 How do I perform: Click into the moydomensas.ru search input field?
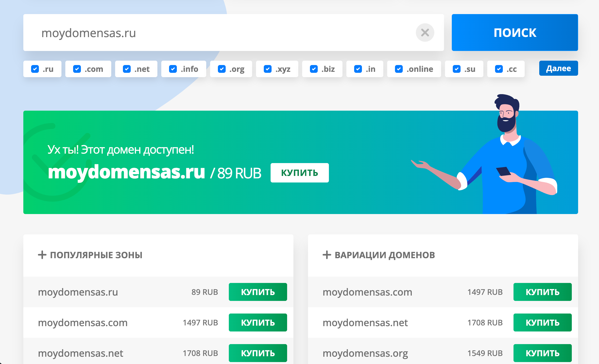coord(219,33)
